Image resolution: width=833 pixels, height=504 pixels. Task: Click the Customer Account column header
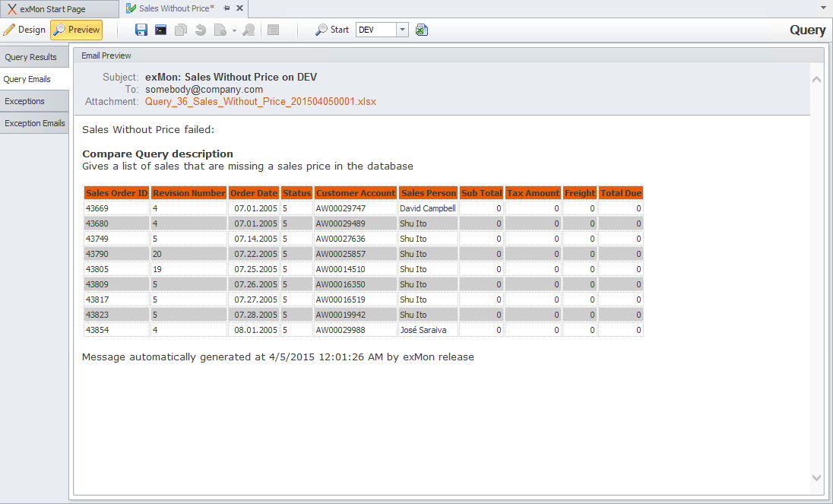click(356, 193)
